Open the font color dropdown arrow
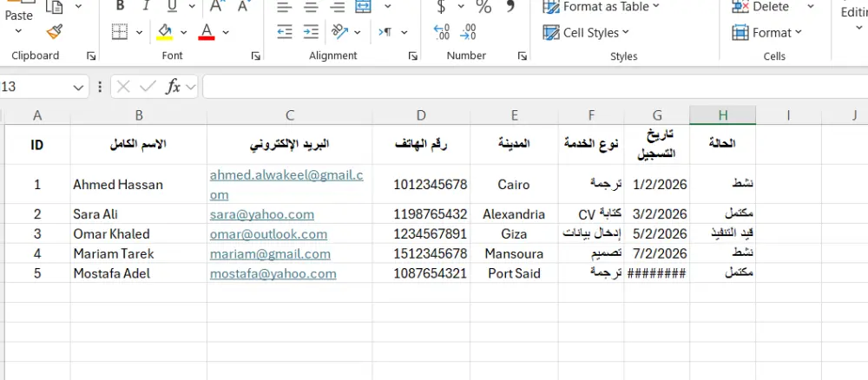This screenshot has height=380, width=868. tap(226, 32)
